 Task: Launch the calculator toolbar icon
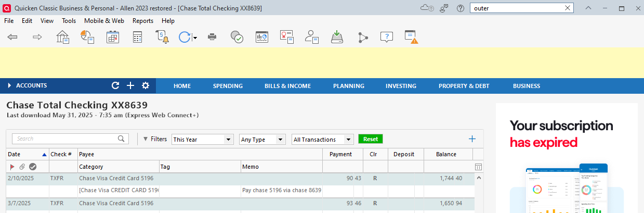[137, 37]
